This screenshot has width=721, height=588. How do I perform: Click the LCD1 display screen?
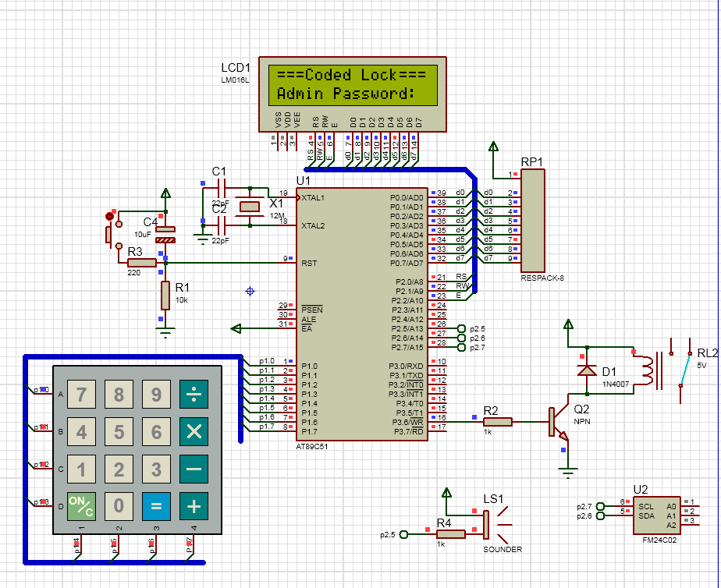[x=352, y=85]
